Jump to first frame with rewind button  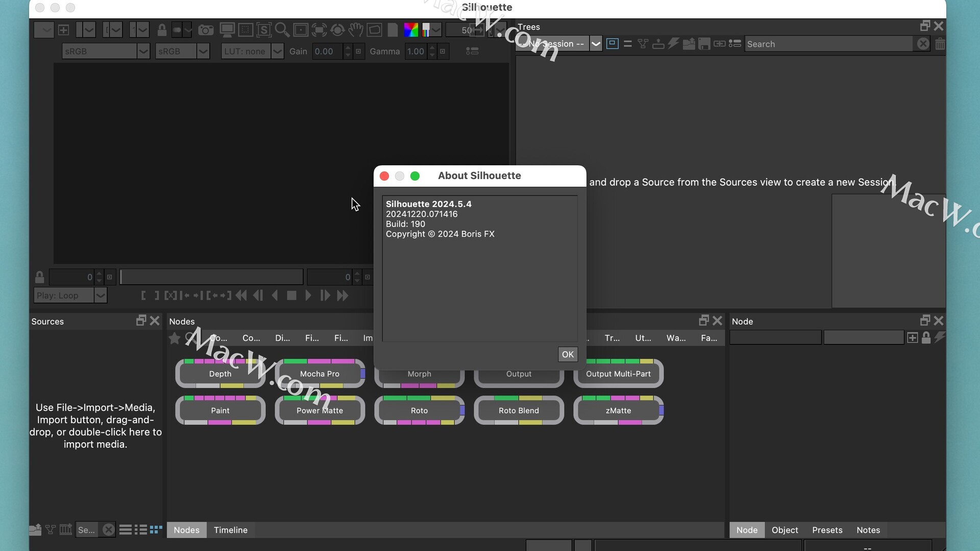click(x=241, y=295)
